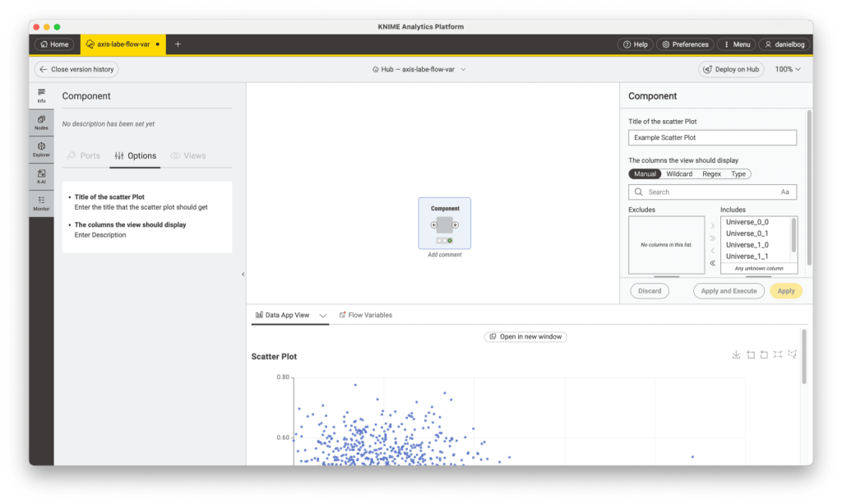Open the Explorer side panel
The image size is (842, 504).
pos(41,150)
